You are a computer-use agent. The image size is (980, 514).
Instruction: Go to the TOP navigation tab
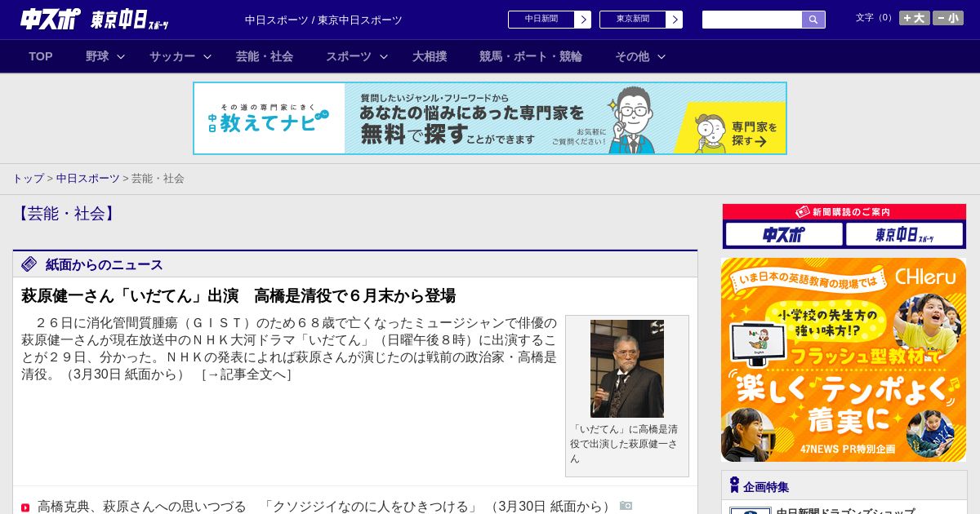41,56
